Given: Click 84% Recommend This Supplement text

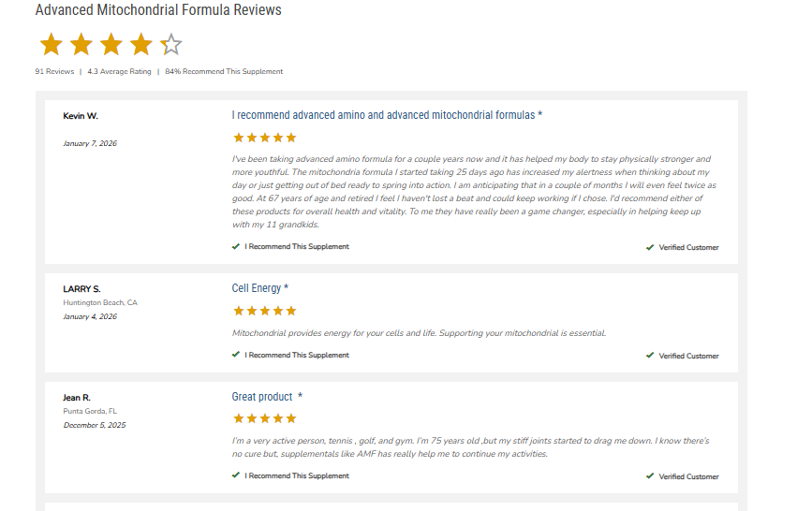Looking at the screenshot, I should tap(224, 71).
